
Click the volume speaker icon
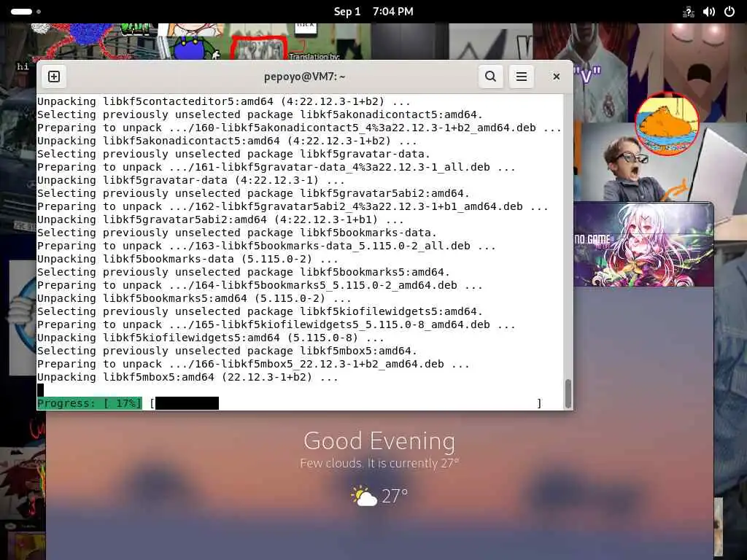[x=709, y=12]
